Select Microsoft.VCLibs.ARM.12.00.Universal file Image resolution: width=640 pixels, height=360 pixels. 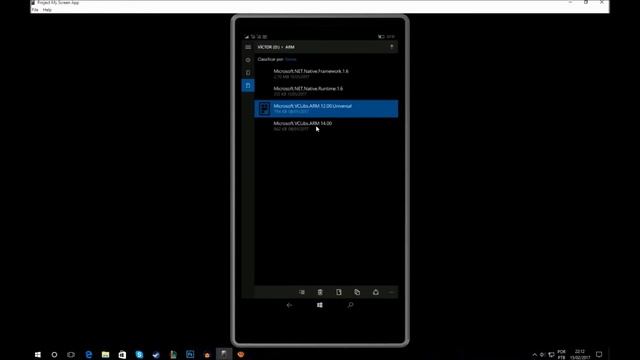tap(326, 109)
